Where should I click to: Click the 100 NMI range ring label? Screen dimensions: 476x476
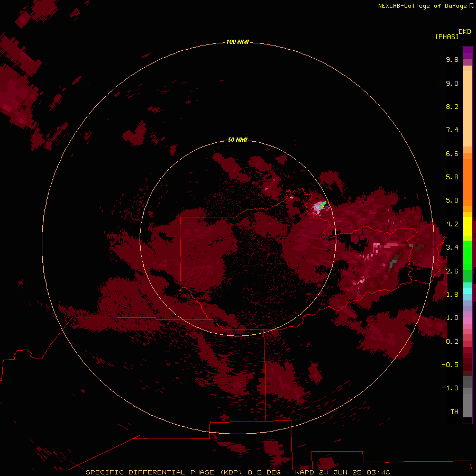point(237,42)
